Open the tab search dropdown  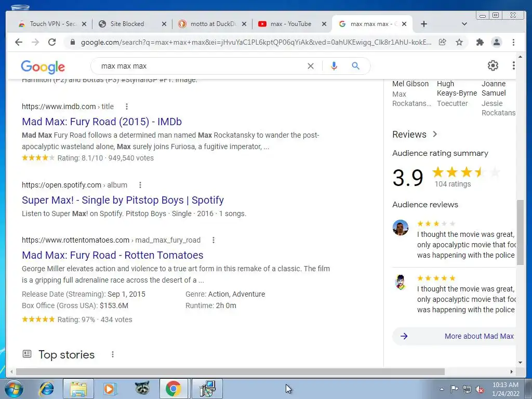[x=464, y=24]
